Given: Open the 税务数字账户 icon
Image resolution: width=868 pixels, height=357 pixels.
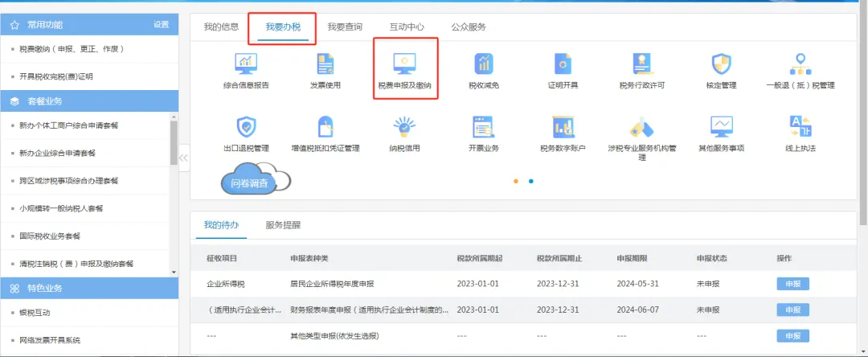Looking at the screenshot, I should pos(563,129).
